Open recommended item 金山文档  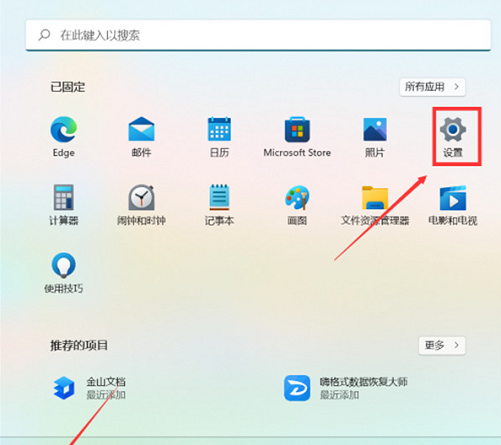(x=89, y=388)
